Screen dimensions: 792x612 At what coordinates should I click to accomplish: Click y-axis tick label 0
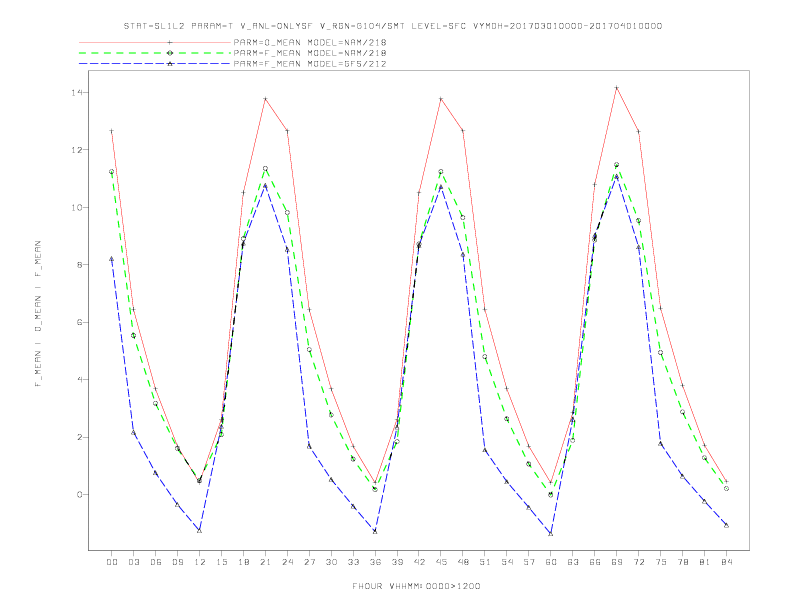click(x=79, y=494)
